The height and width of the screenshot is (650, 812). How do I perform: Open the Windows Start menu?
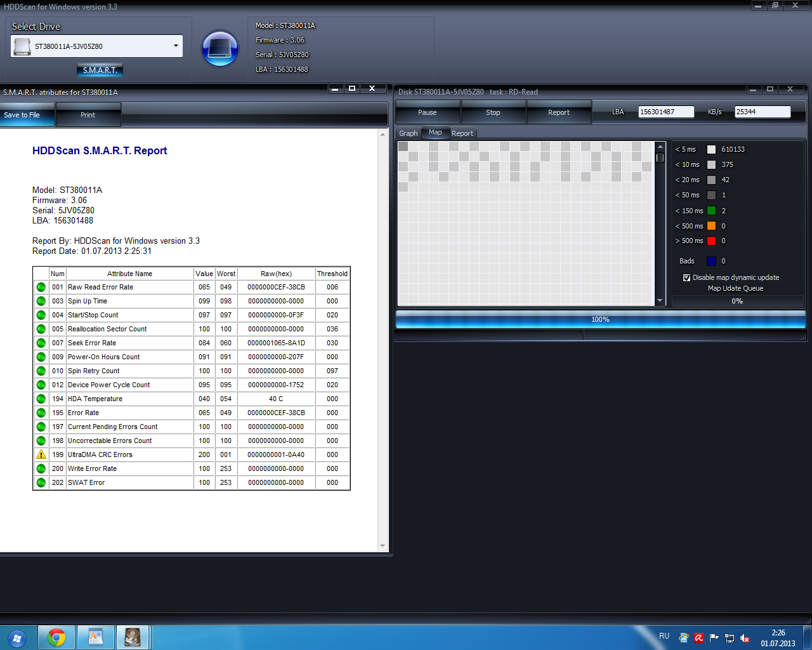click(x=16, y=637)
